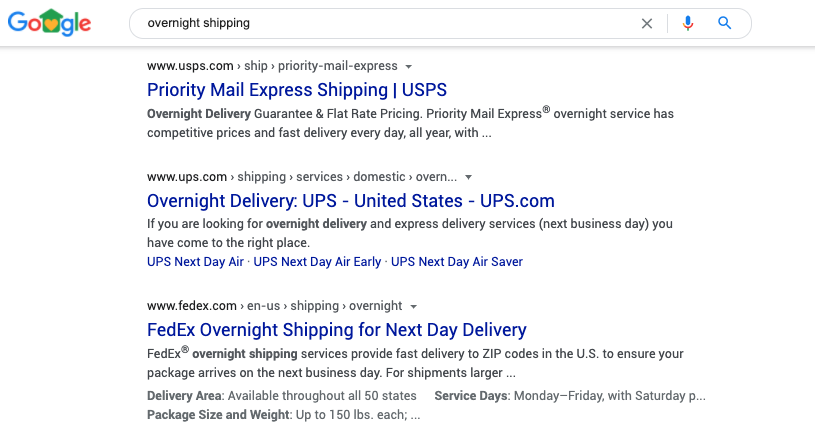The image size is (815, 435).
Task: Click the www.fedex.com breadcrumb URL
Action: click(x=192, y=306)
